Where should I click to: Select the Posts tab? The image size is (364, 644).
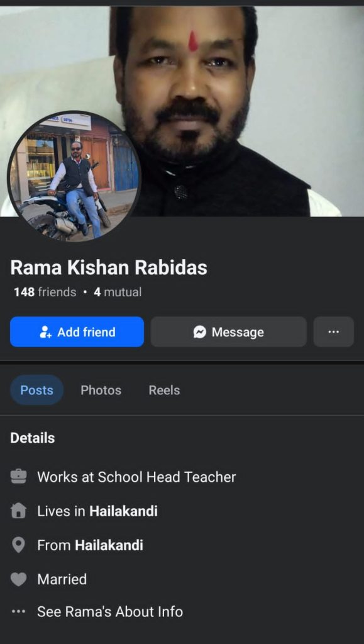click(37, 390)
